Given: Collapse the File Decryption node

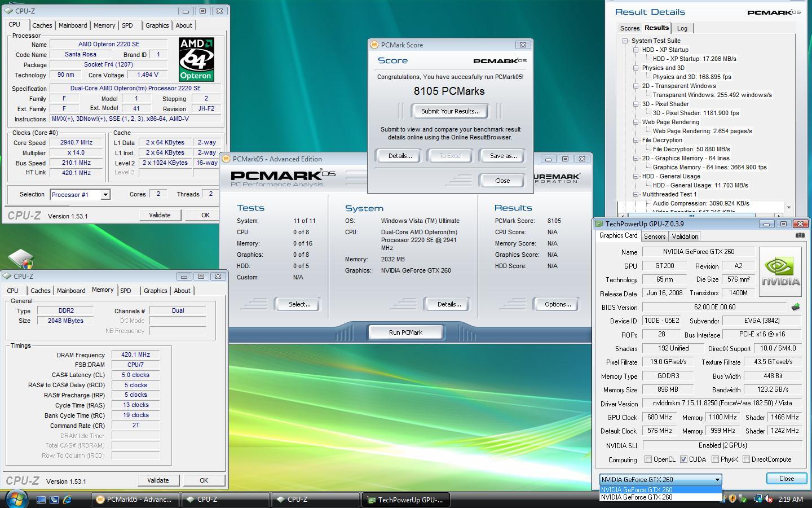Looking at the screenshot, I should 636,140.
